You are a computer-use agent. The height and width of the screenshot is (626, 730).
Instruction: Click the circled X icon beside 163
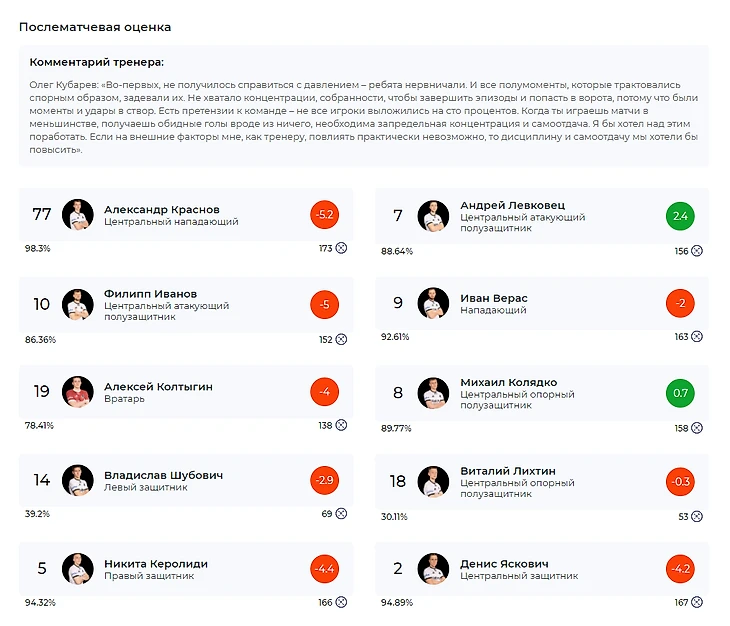pos(697,337)
